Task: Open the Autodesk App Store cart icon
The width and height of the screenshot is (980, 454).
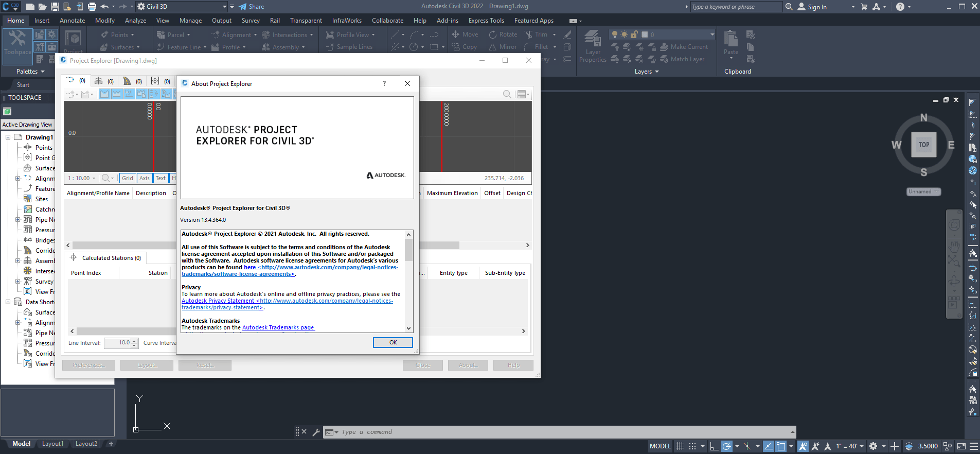Action: [x=864, y=7]
